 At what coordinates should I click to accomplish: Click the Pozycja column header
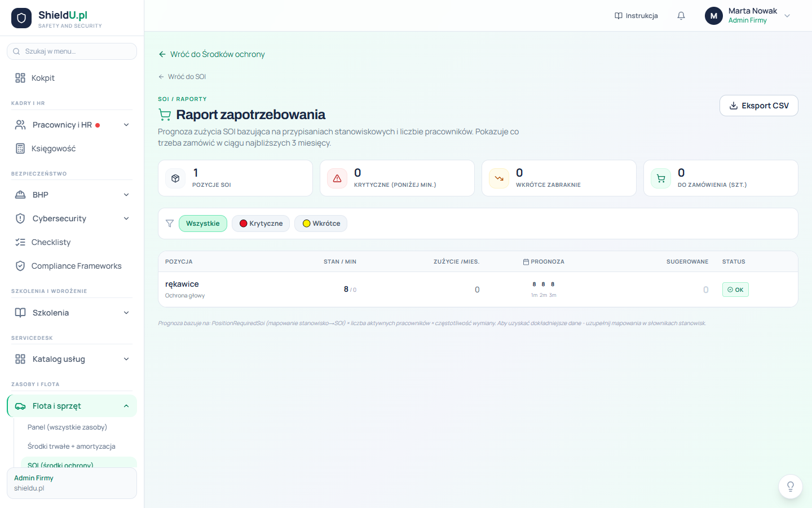click(x=179, y=262)
